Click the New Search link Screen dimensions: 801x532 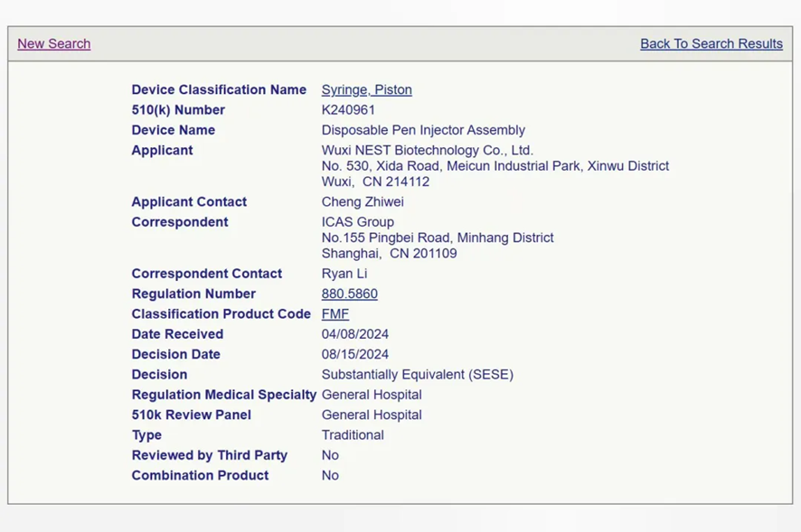click(53, 43)
